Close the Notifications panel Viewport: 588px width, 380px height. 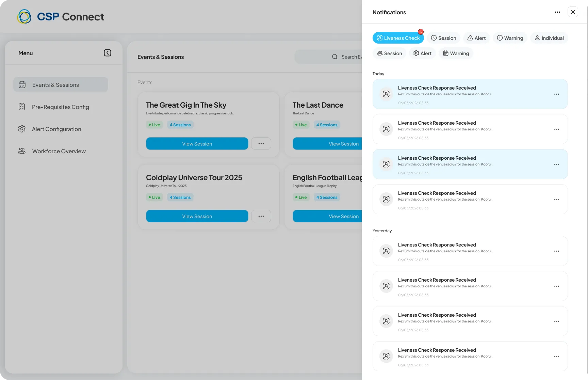[x=573, y=12]
